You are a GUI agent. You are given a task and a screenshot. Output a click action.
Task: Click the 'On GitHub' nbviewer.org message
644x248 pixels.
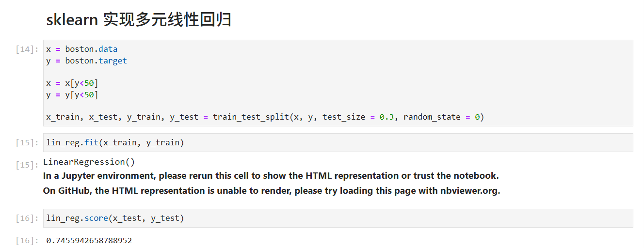pos(272,190)
